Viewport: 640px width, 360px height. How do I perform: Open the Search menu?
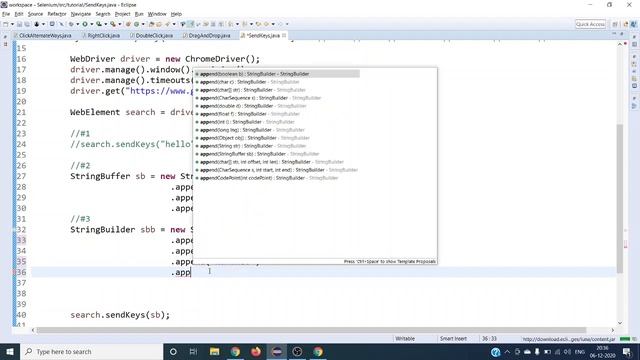click(103, 14)
